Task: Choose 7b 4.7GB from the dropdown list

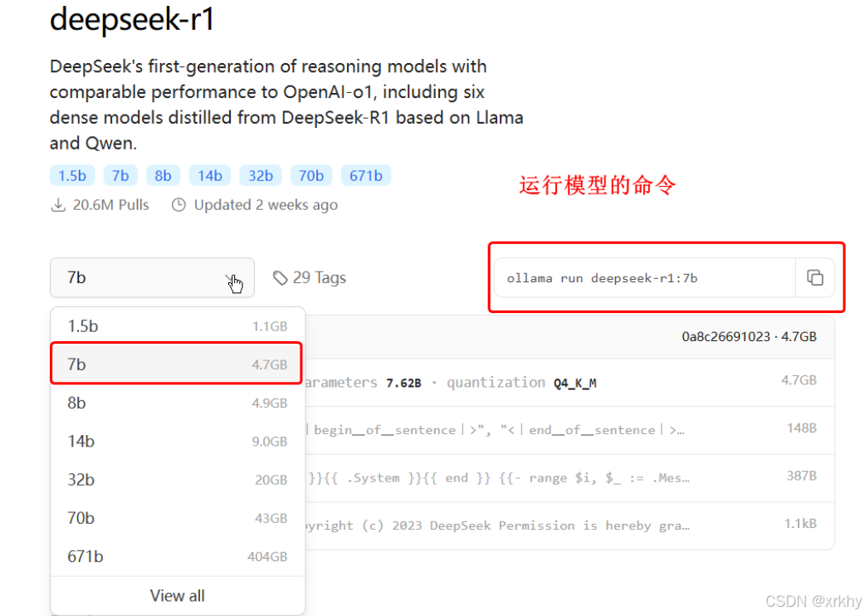Action: tap(177, 364)
